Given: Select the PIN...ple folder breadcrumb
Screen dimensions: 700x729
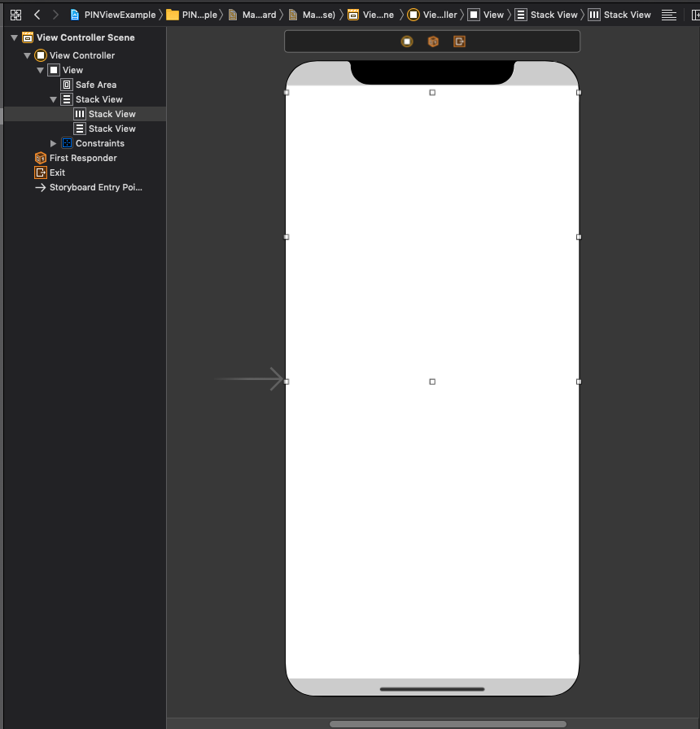Looking at the screenshot, I should (192, 15).
